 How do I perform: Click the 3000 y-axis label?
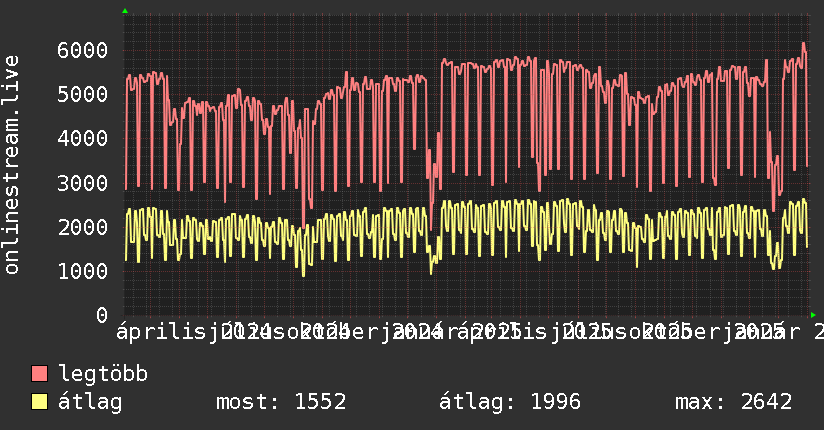click(83, 183)
